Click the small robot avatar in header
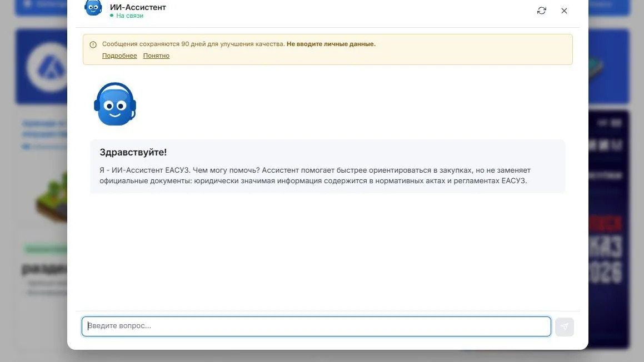The height and width of the screenshot is (362, 644). (93, 8)
